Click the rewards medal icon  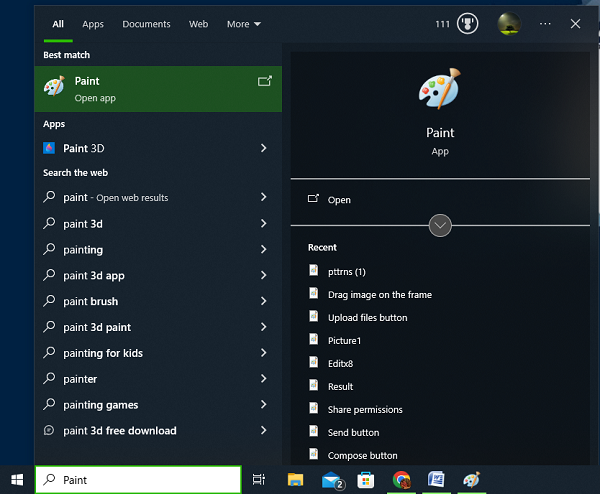click(467, 23)
